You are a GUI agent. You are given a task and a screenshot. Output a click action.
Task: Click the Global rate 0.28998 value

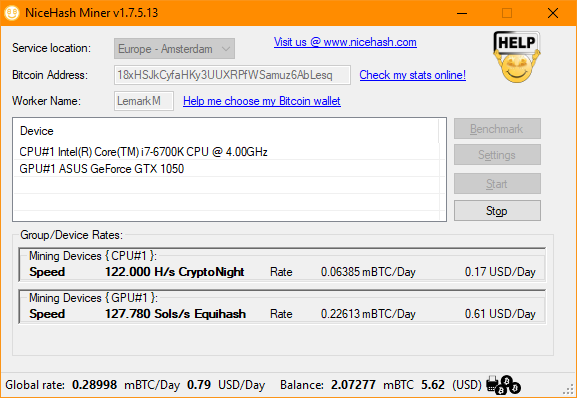click(94, 385)
